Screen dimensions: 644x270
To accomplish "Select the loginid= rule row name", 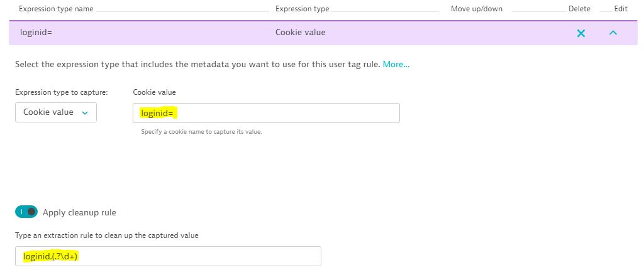I will pos(36,32).
